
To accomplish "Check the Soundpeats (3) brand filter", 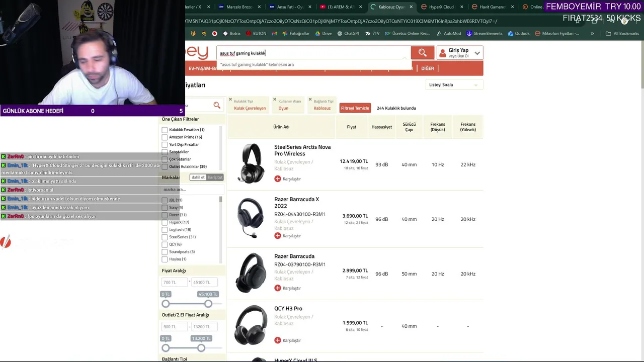I will tap(165, 252).
